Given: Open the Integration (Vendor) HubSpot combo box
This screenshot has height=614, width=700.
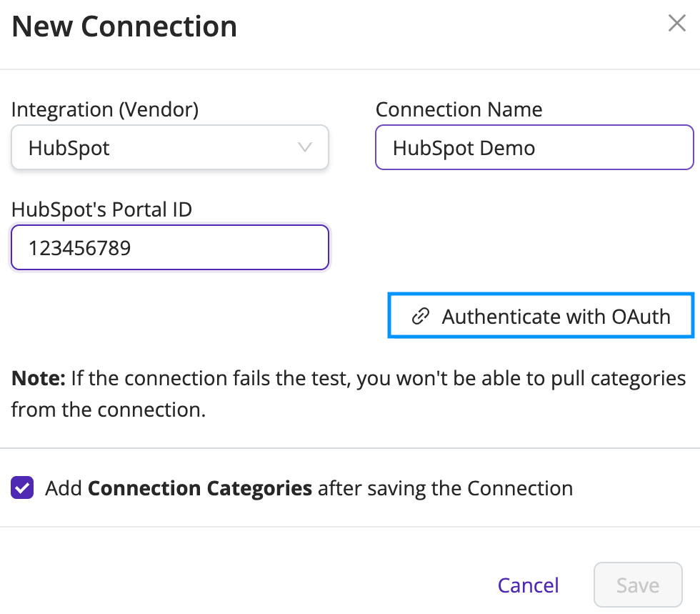Looking at the screenshot, I should pos(170,147).
